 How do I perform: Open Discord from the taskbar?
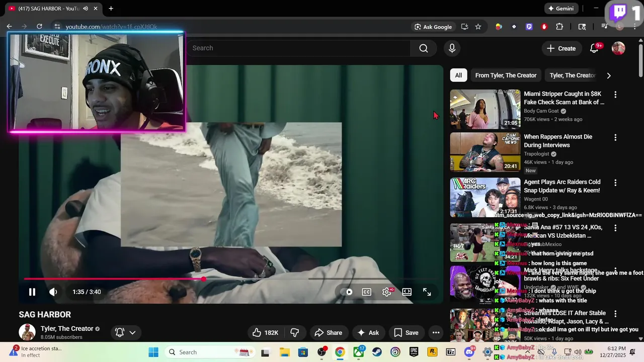(x=469, y=352)
